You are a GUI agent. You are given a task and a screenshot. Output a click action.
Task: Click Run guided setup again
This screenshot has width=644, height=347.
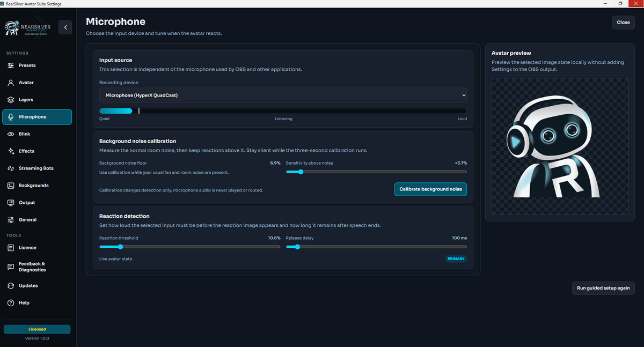point(603,288)
